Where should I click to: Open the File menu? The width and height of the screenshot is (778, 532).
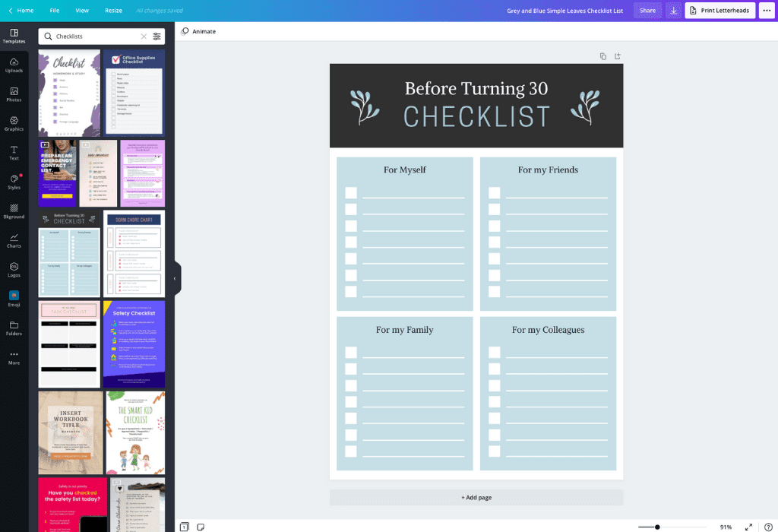pos(55,11)
